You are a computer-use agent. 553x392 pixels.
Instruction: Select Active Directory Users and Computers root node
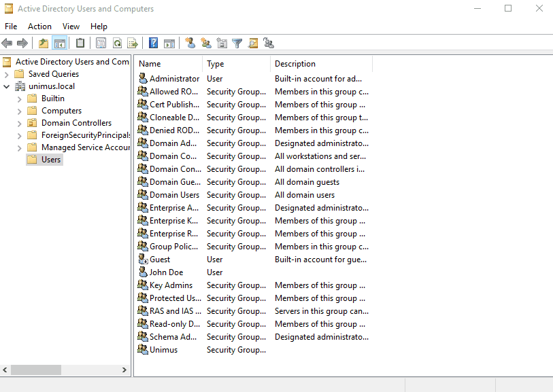pyautogui.click(x=65, y=62)
